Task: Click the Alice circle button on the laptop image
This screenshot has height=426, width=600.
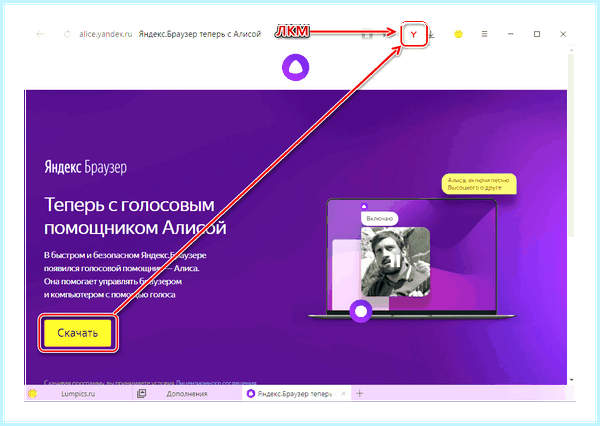Action: [360, 312]
